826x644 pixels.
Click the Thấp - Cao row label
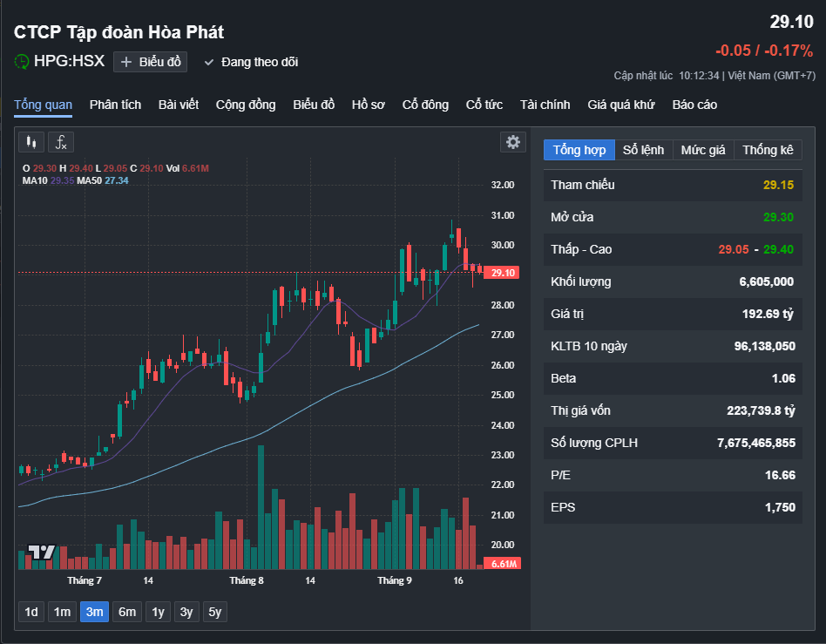(x=581, y=249)
